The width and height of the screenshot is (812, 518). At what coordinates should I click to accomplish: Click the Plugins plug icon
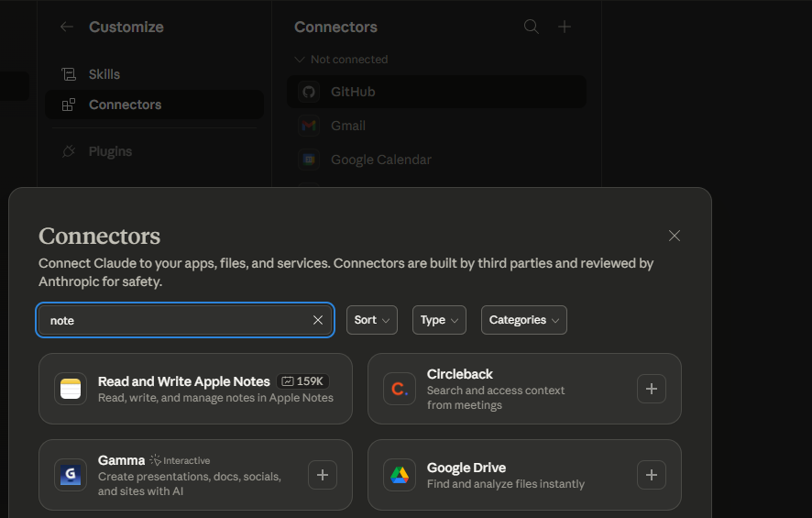click(x=69, y=151)
